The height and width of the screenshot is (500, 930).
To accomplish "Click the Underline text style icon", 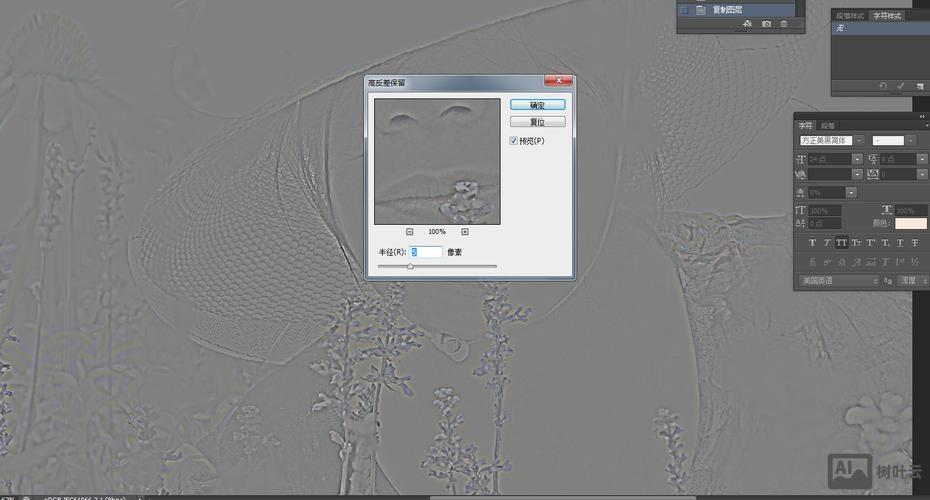I will 902,243.
